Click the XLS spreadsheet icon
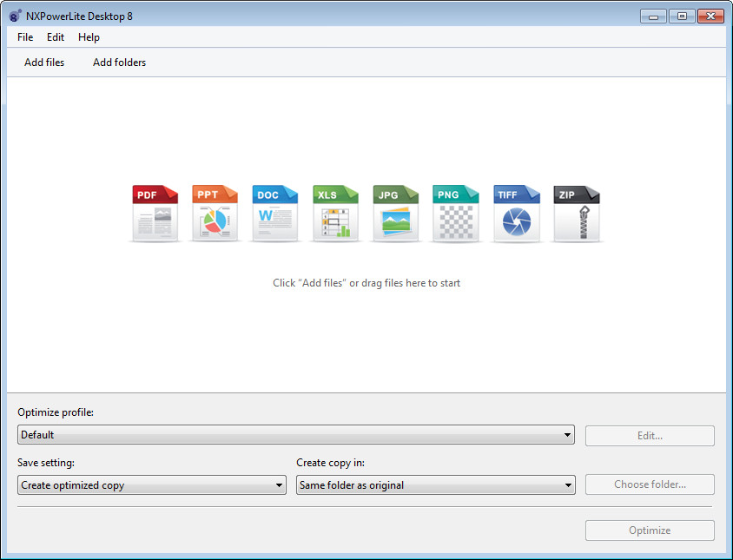Screen dimensions: 733x560 point(335,214)
